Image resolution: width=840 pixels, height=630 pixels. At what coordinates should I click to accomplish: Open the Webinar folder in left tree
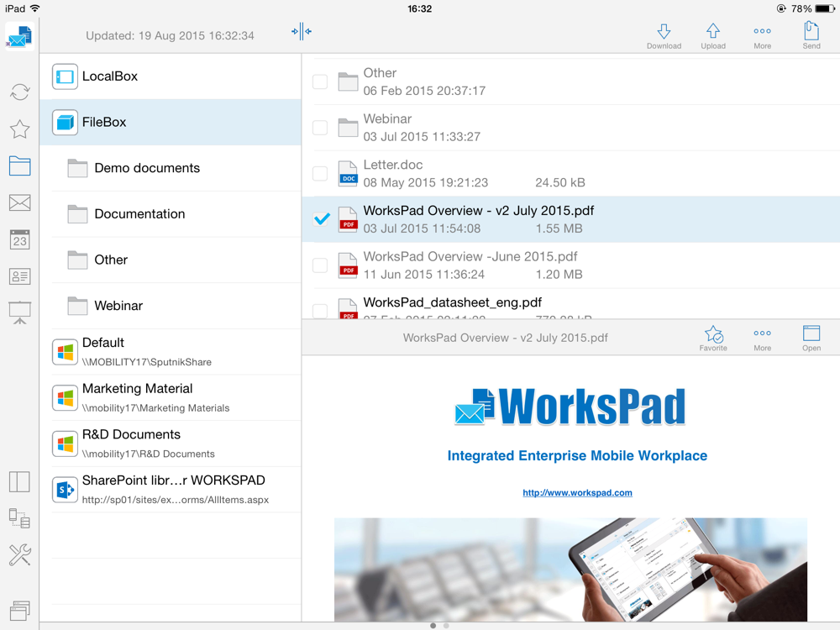[171, 306]
